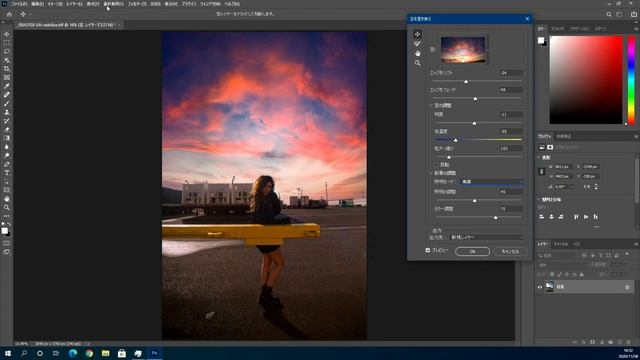Switch to the Swatches tab

pos(557,29)
